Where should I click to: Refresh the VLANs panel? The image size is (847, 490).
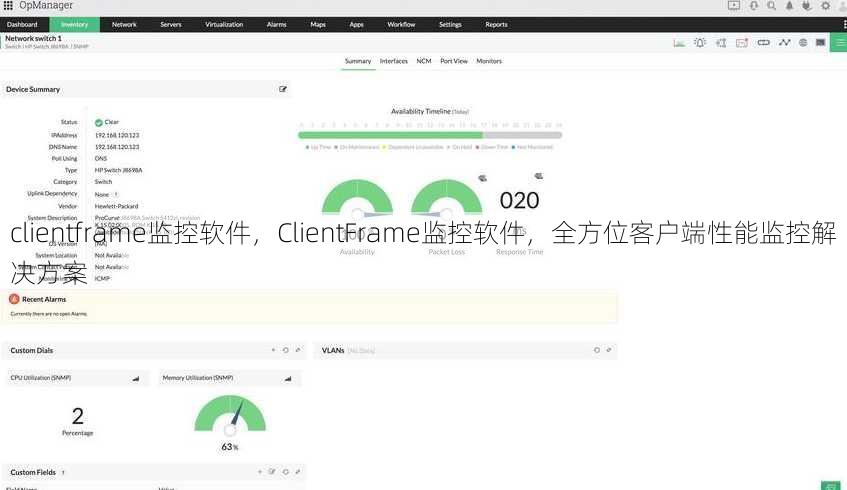coord(596,350)
